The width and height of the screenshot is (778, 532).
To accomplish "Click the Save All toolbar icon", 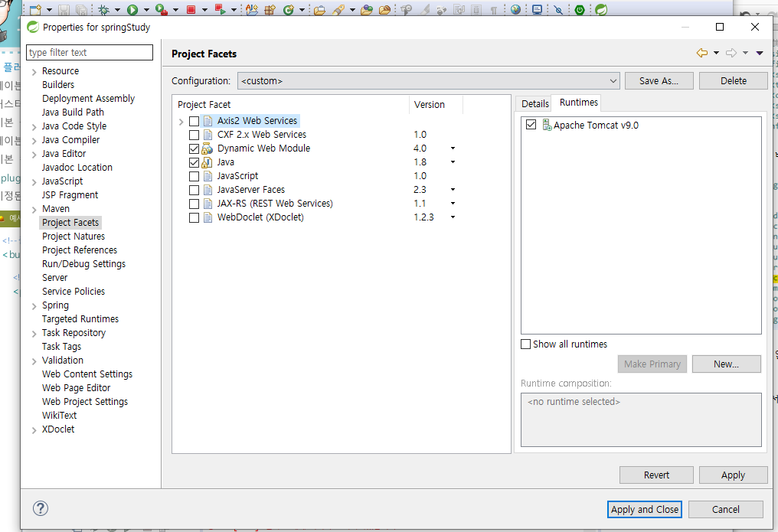I will point(81,9).
